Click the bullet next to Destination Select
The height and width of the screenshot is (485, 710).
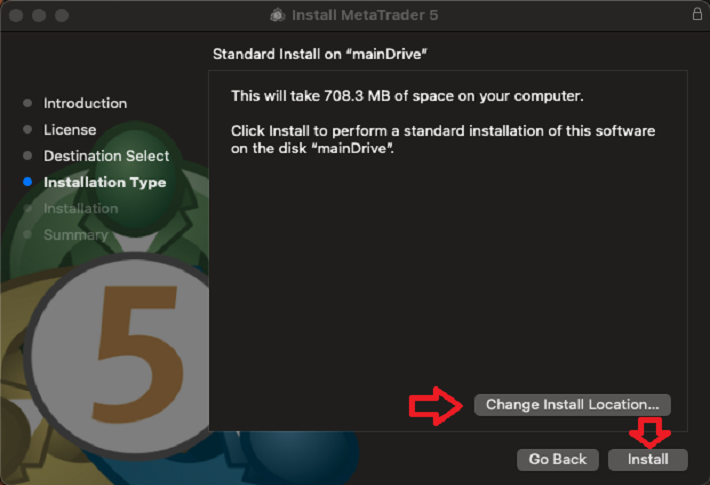point(27,156)
